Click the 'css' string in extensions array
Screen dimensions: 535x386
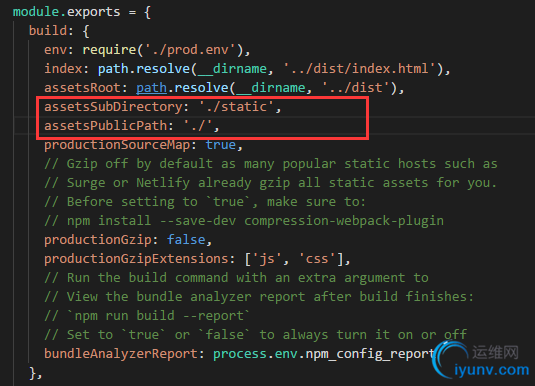click(317, 259)
